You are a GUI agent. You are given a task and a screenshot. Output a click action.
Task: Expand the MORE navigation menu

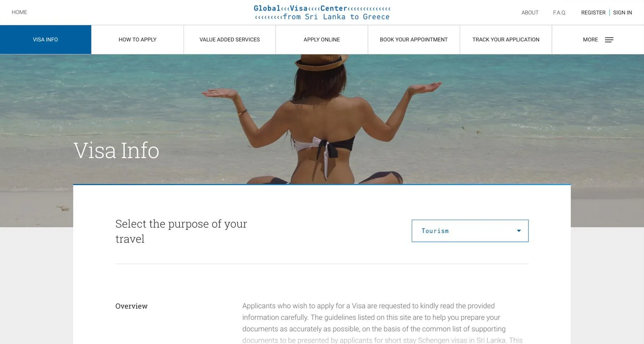tap(598, 40)
